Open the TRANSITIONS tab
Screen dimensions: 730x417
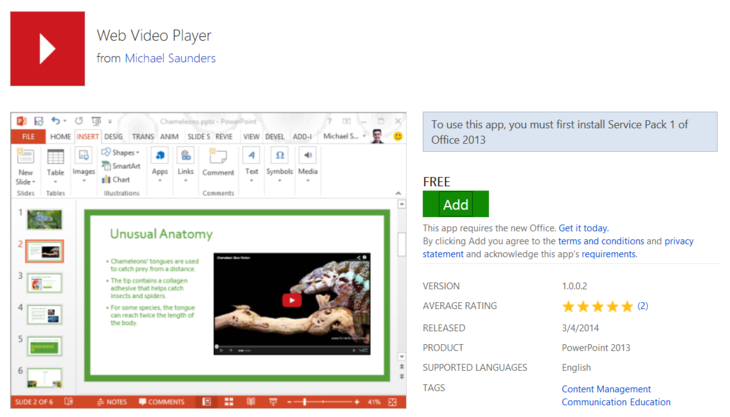coord(142,136)
